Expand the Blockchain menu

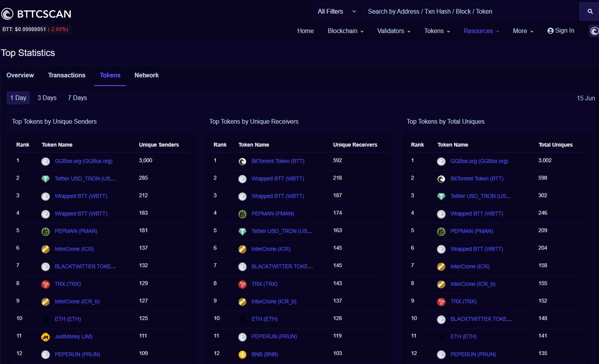[x=345, y=31]
